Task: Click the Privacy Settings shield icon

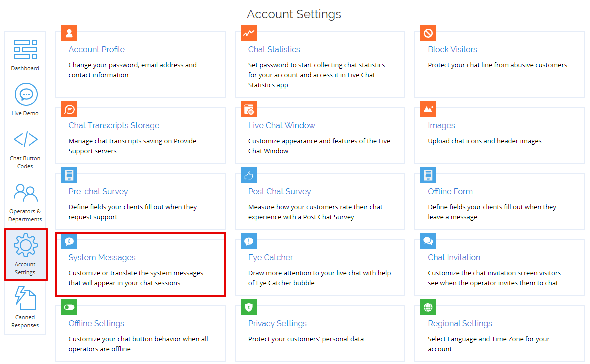Action: click(x=249, y=307)
